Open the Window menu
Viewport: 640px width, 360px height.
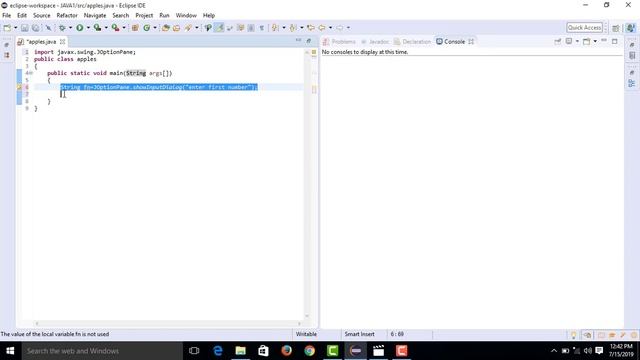point(186,15)
